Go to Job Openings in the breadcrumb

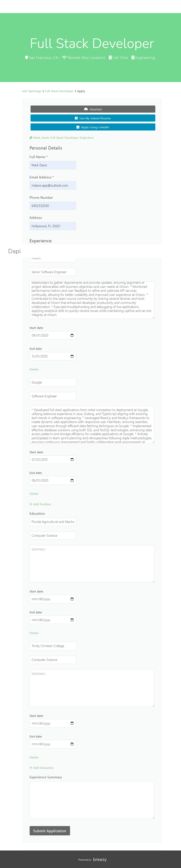pyautogui.click(x=32, y=91)
